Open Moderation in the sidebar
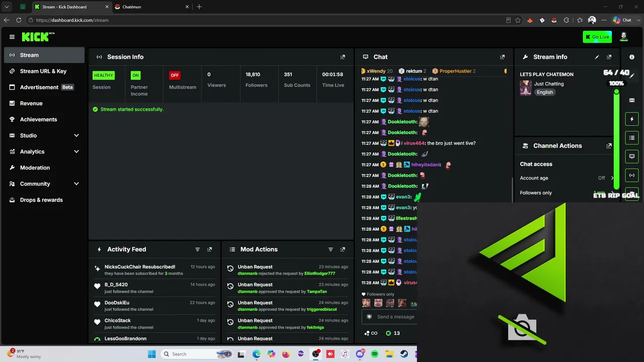Screen dimensions: 644x362 pyautogui.click(x=44, y=168)
